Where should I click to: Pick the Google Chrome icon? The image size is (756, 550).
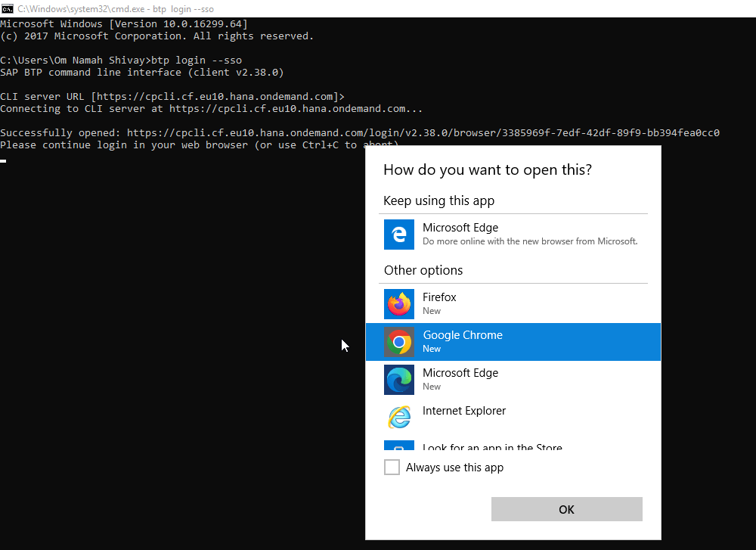pos(398,342)
